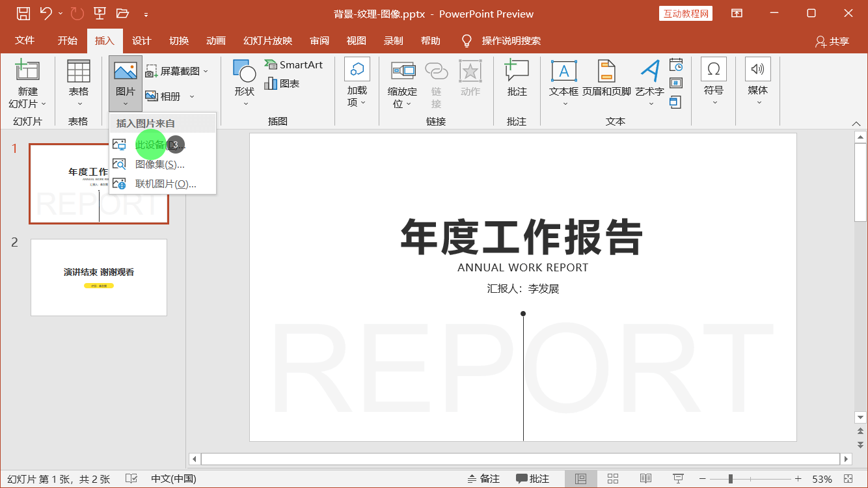Open 页眉和页脚 header and footer

(606, 79)
